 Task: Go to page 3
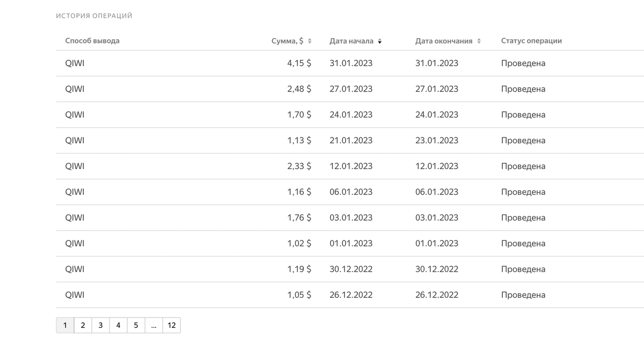tap(100, 325)
